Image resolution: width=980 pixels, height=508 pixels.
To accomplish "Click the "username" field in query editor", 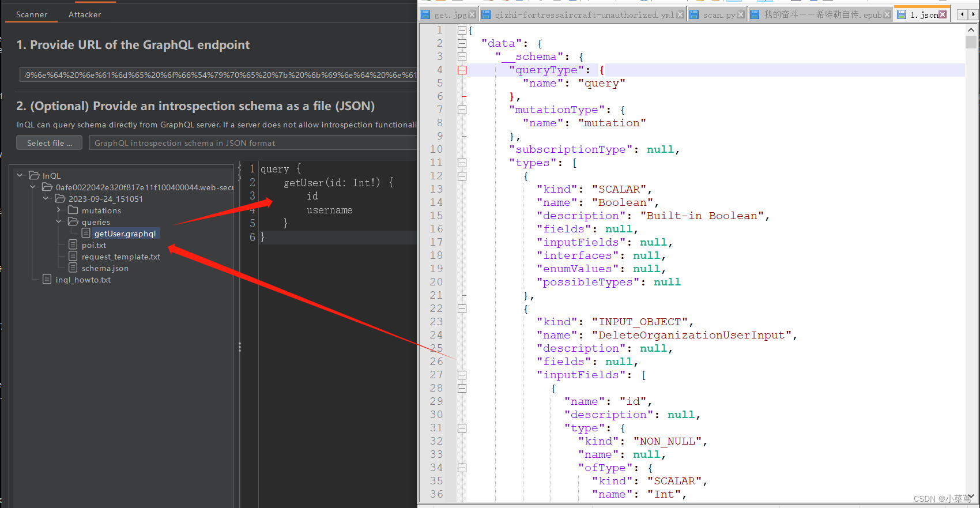I will [x=330, y=210].
